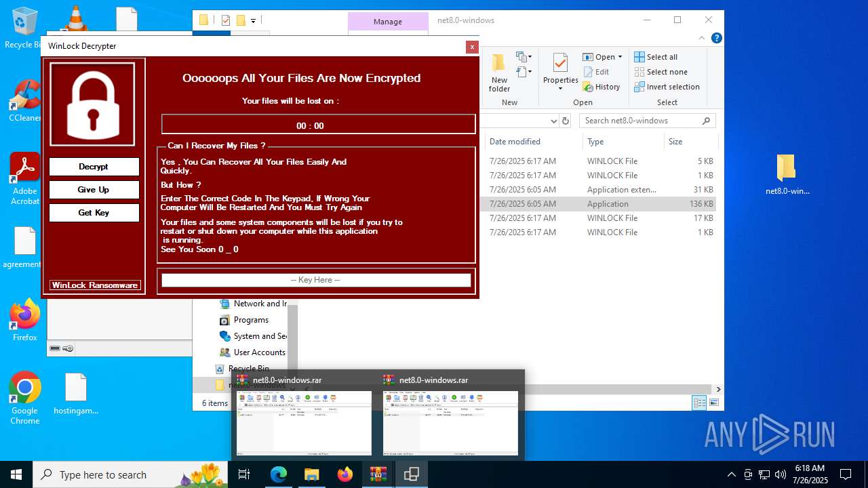Click Open in the Explorer ribbon

point(599,57)
